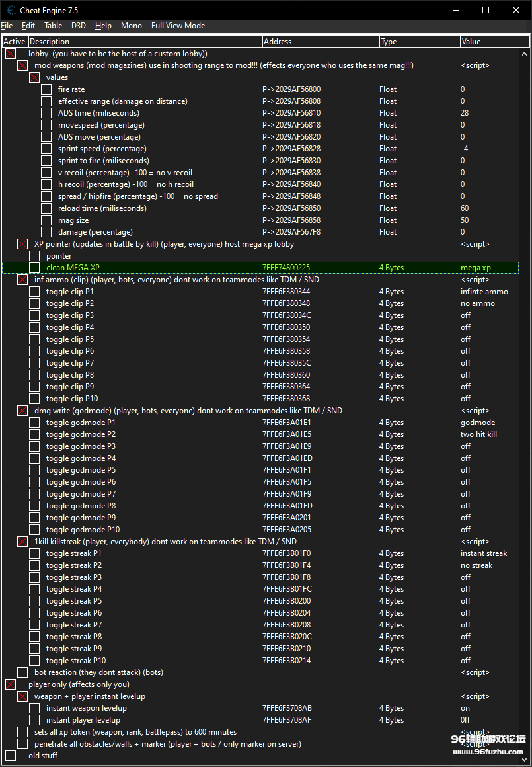Collapse the inf ammo (clip) script group

click(22, 280)
